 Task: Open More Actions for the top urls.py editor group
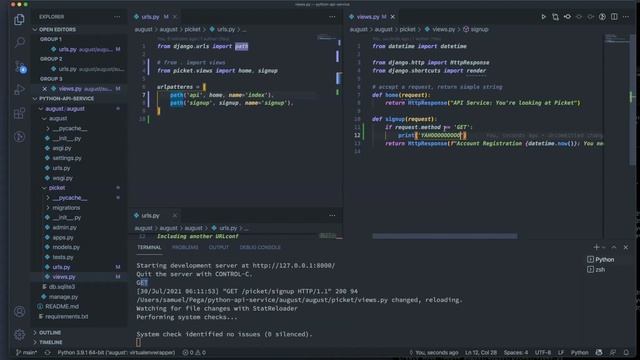(332, 17)
